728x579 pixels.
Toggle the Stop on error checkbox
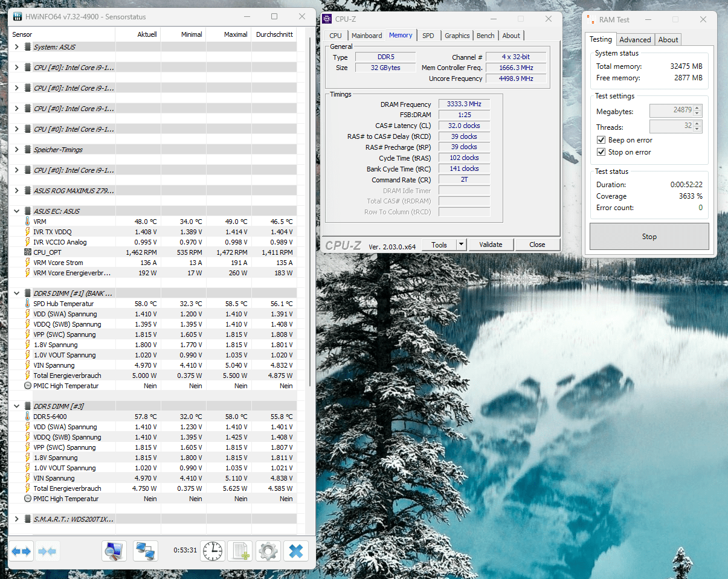pyautogui.click(x=601, y=152)
